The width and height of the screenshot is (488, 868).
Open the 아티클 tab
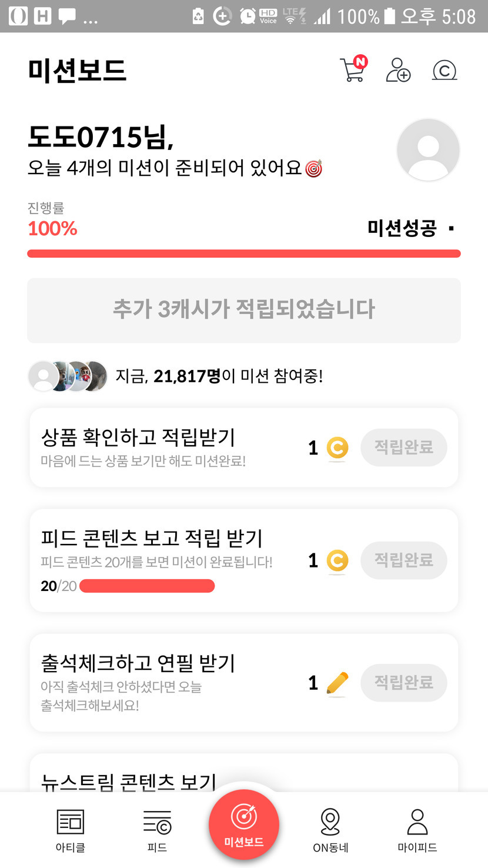pos(70,830)
